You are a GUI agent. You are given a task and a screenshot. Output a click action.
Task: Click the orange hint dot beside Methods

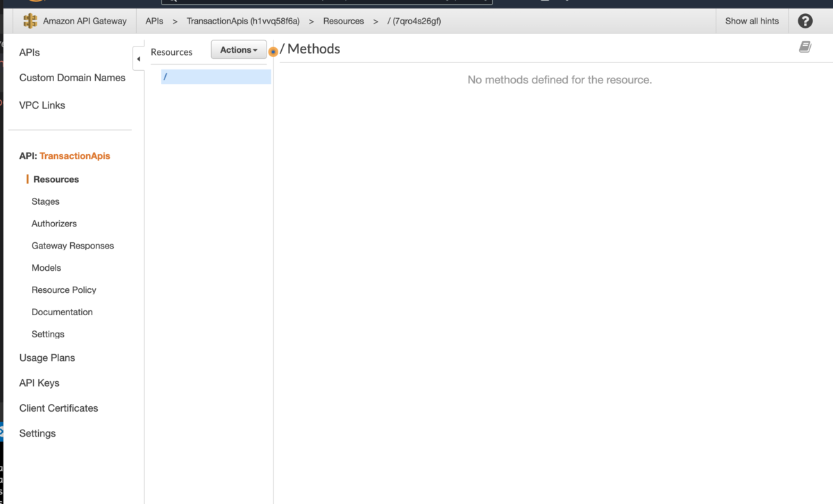point(274,51)
